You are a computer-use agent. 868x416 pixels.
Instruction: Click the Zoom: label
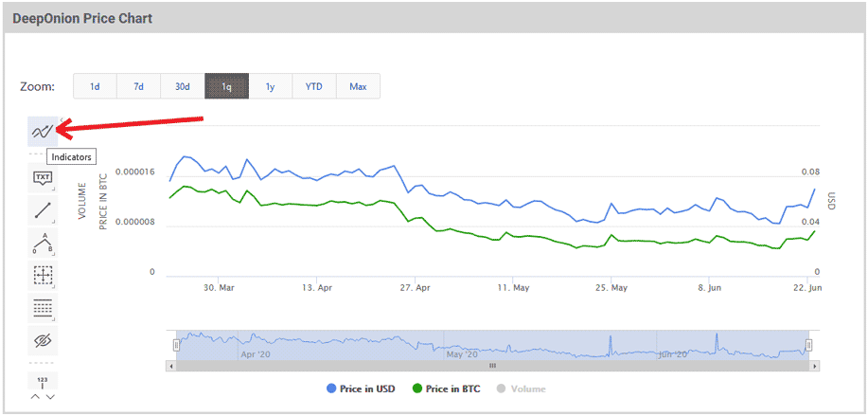click(37, 87)
